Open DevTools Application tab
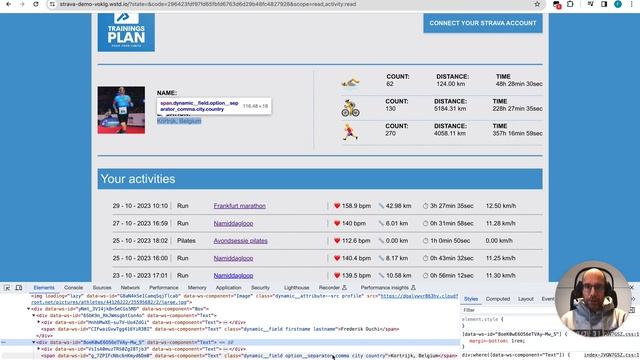This screenshot has width=640, height=360. click(229, 288)
